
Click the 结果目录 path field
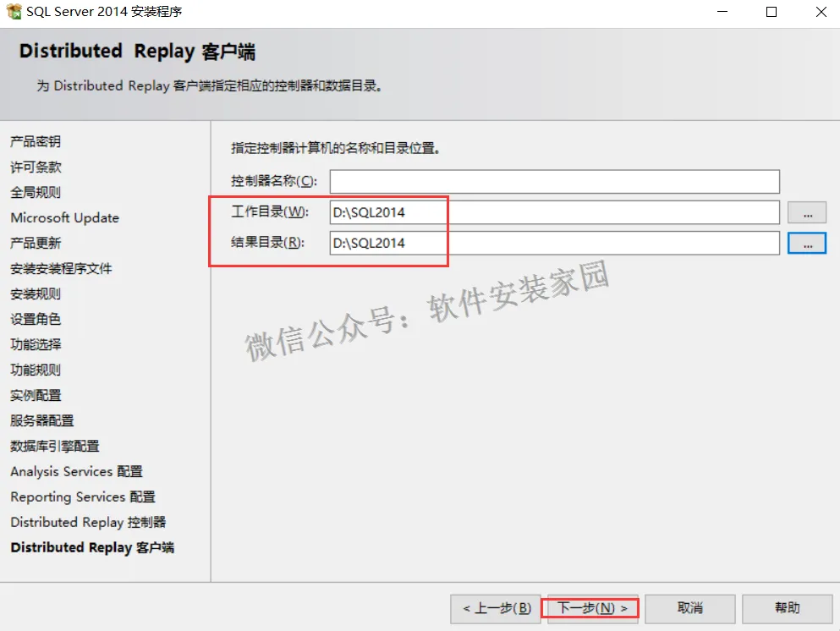554,244
